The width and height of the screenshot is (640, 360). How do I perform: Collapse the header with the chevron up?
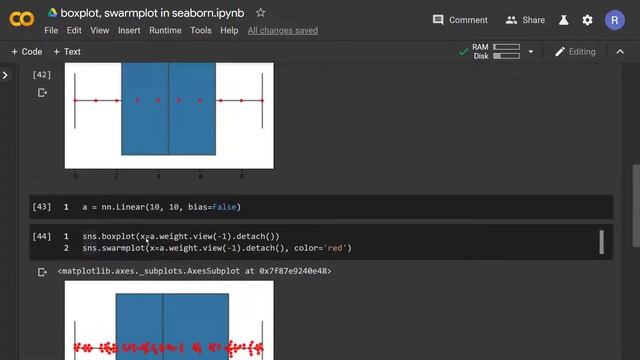[x=620, y=52]
